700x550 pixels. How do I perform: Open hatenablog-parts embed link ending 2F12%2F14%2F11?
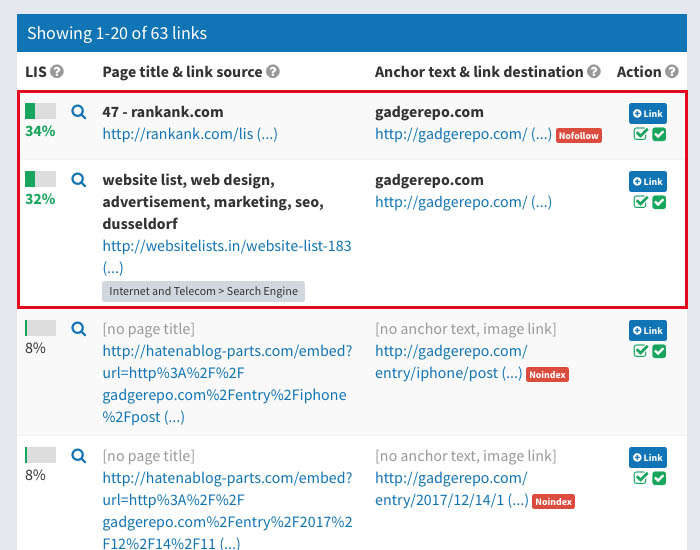click(x=227, y=511)
